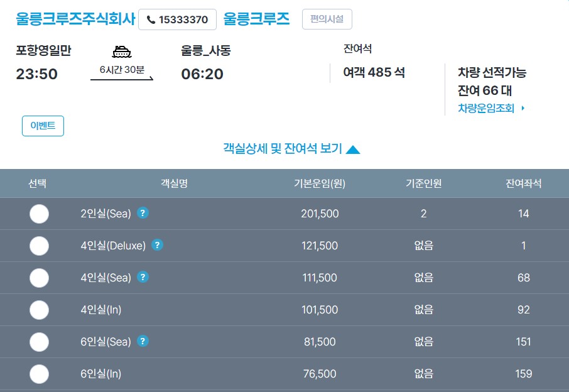569x392 pixels.
Task: Select the 2인실(Sea) room radio button
Action: point(39,214)
